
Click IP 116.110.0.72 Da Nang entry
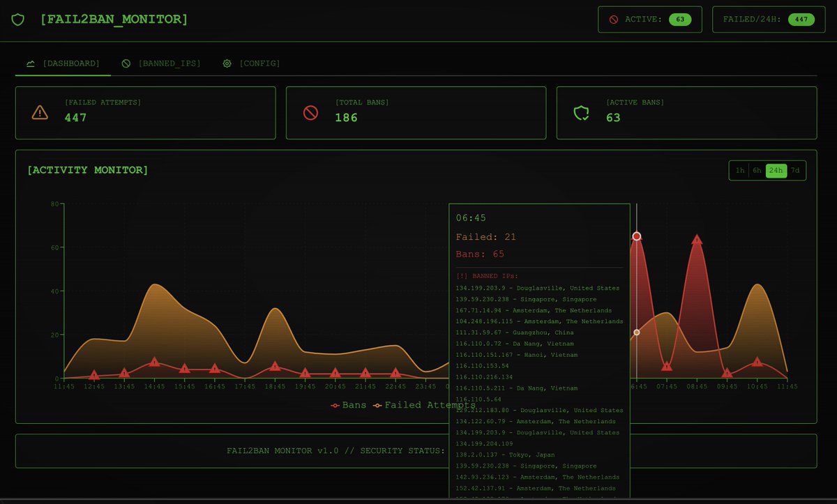(515, 344)
